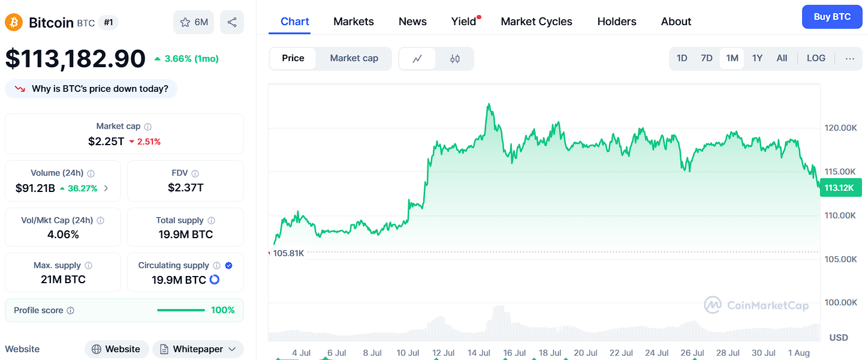Switch to candlestick chart icon
Image resolution: width=868 pixels, height=360 pixels.
(x=455, y=59)
